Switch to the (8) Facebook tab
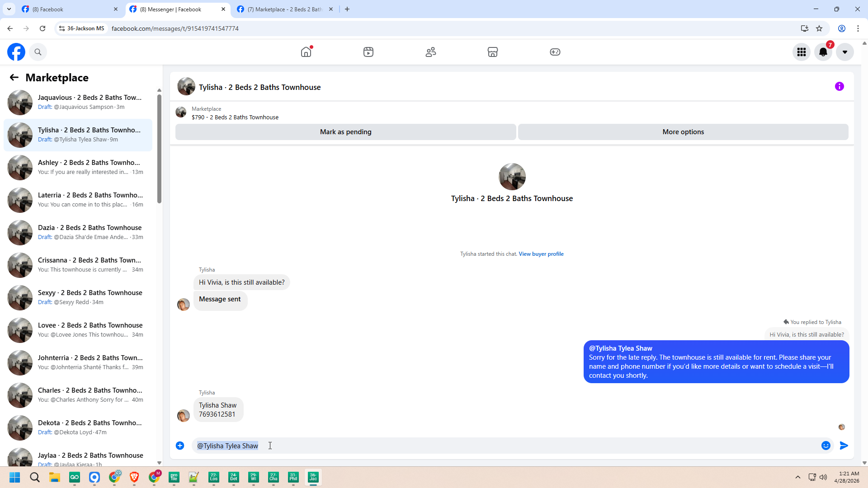Image resolution: width=868 pixels, height=488 pixels. 70,9
